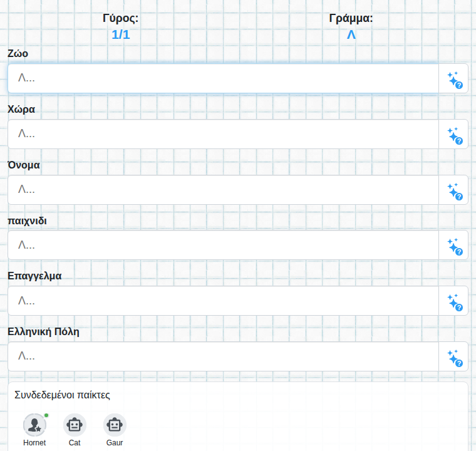Focus the Όνομα answer field
Screen dimensions: 476x451
[x=224, y=190]
